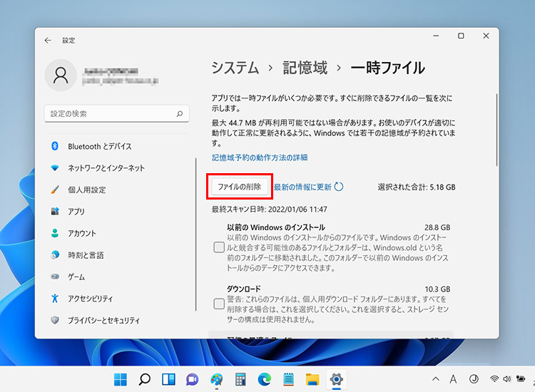
Task: Go to システム in the breadcrumb
Action: point(235,68)
